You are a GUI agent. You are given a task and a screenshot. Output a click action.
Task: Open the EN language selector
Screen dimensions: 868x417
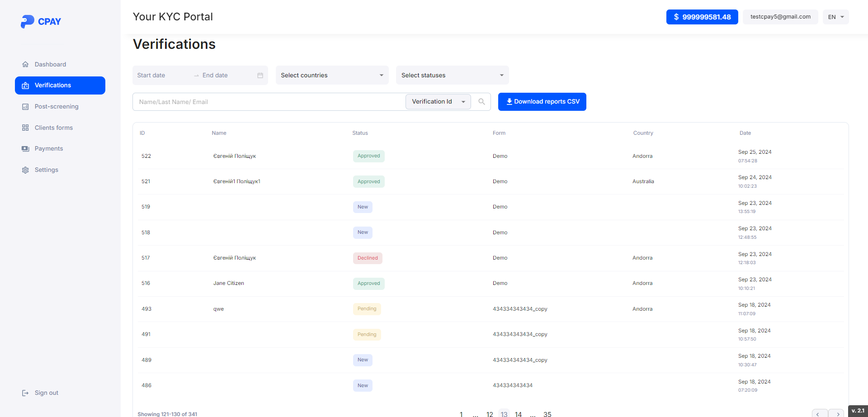point(835,17)
